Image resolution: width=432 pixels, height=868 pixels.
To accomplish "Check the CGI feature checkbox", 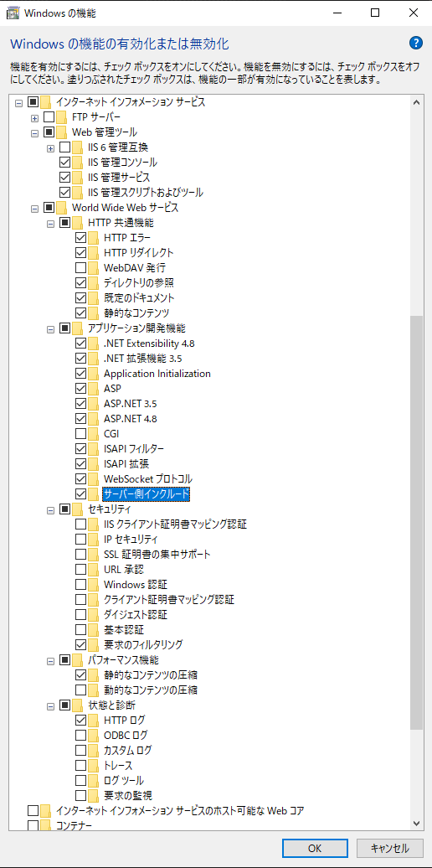I will point(80,433).
